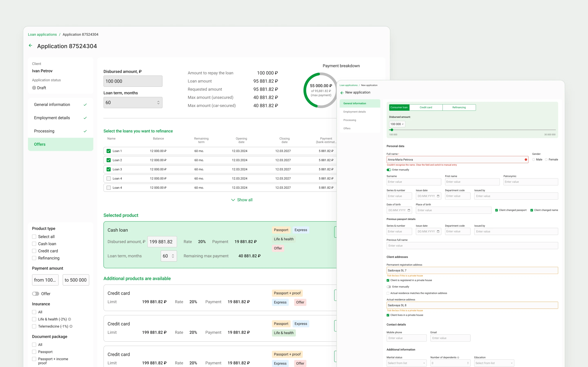Open the Marital status dropdown
Screen dimensions: 588x367
click(x=406, y=363)
